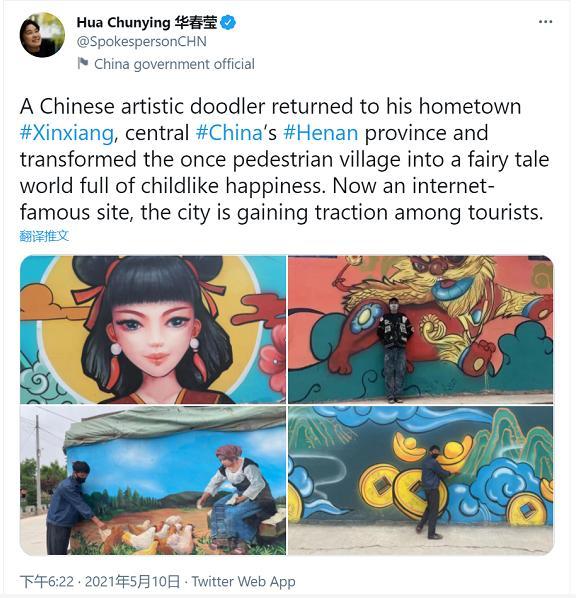The image size is (576, 598).
Task: Click the Twitter Web App source label
Action: (x=243, y=582)
